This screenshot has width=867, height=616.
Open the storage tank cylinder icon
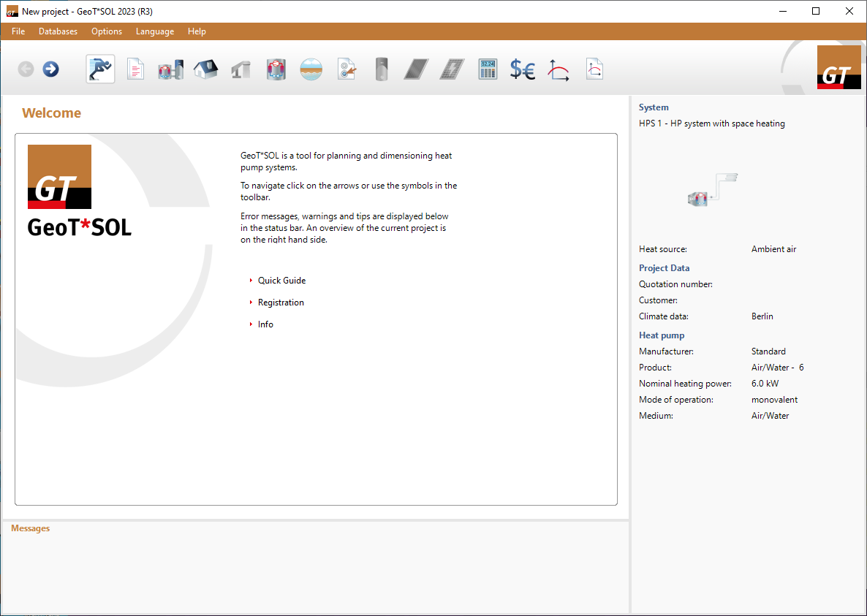click(x=382, y=69)
